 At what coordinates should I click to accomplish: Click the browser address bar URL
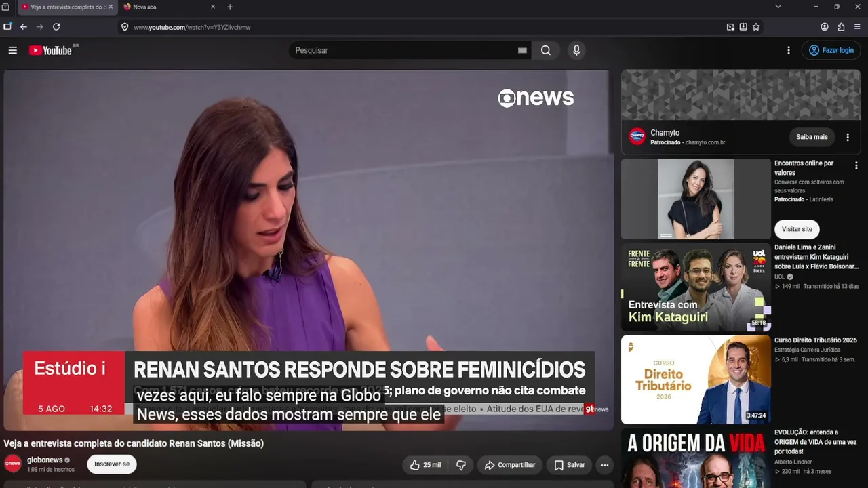(x=192, y=27)
